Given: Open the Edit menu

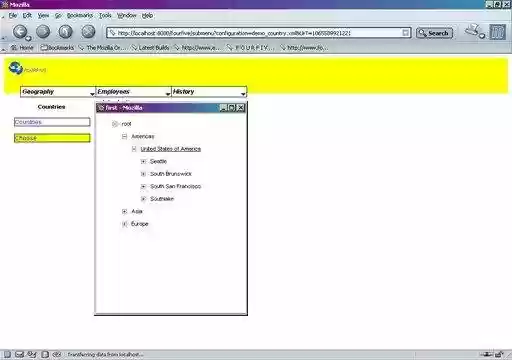Looking at the screenshot, I should (x=27, y=15).
